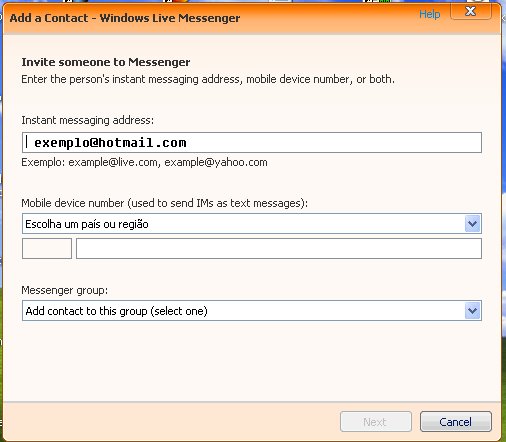Click the Cancel button

tap(456, 422)
